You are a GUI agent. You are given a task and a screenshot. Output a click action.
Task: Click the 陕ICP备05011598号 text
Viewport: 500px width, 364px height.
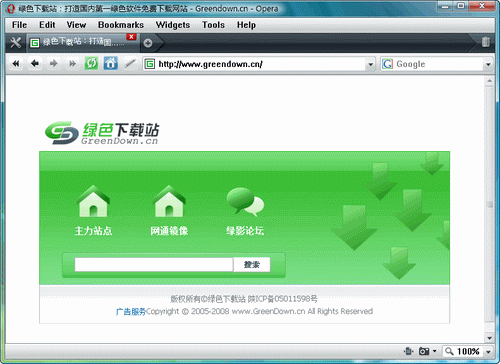282,299
